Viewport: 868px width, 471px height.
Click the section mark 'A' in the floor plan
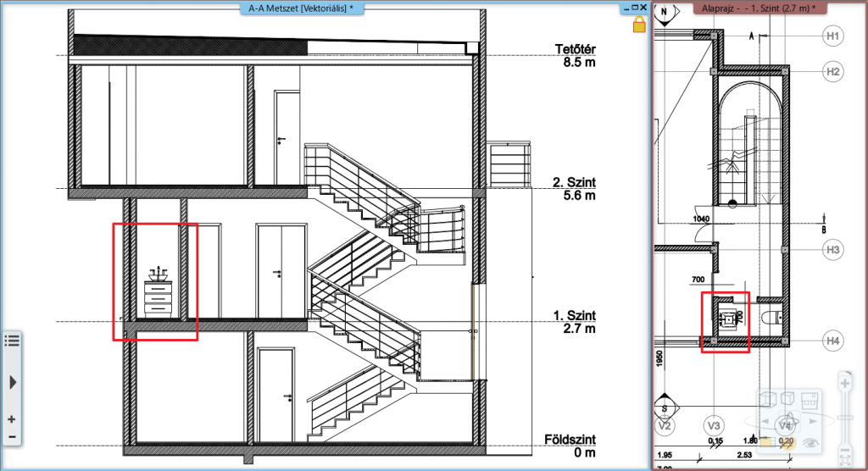pos(752,36)
